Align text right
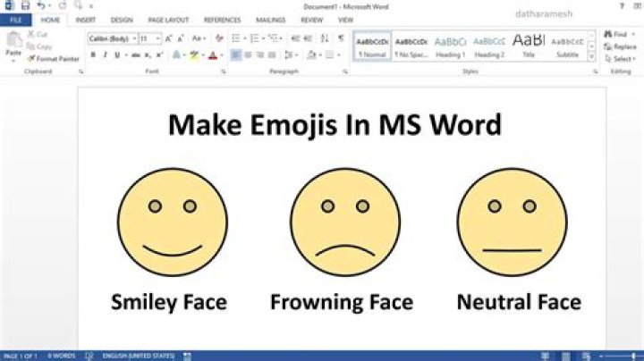The image size is (644, 361). click(260, 55)
